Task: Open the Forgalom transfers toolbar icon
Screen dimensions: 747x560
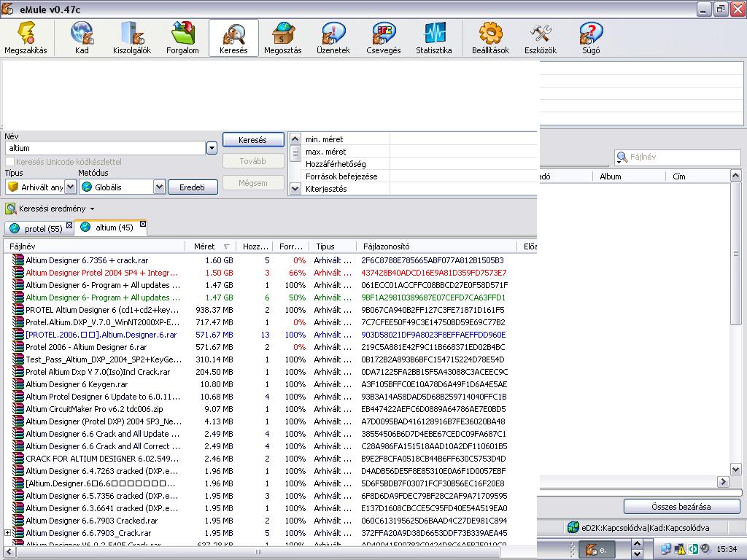Action: [x=182, y=38]
